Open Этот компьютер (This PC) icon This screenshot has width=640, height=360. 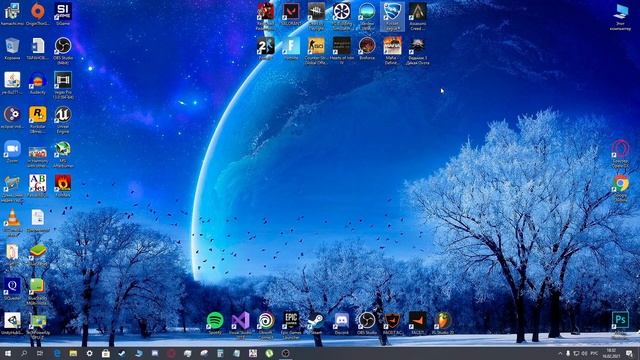coord(620,17)
